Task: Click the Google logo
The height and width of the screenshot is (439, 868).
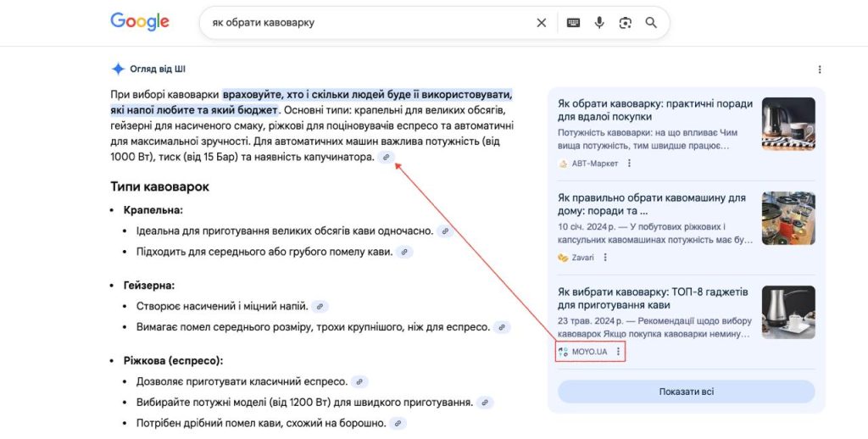Action: [140, 22]
